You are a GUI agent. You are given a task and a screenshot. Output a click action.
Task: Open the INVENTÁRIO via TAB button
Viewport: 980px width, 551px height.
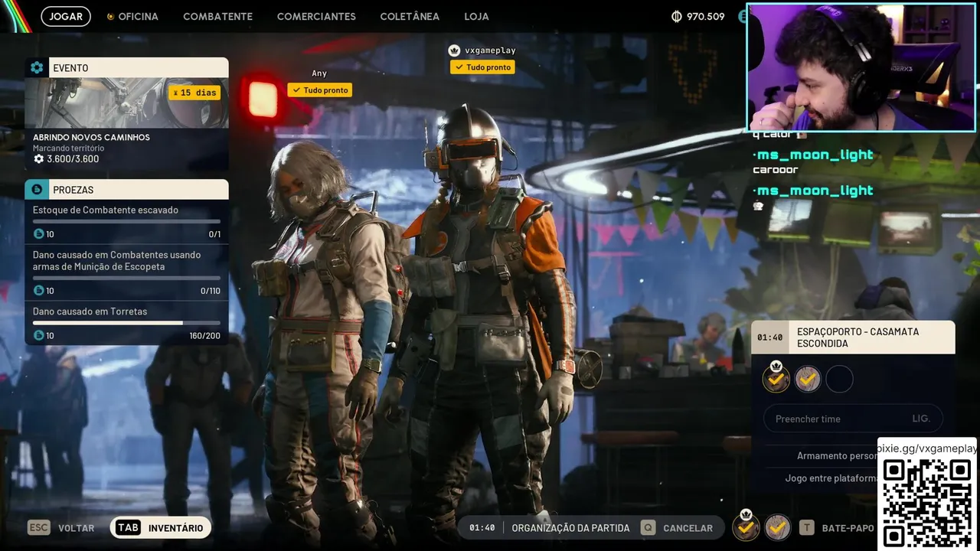point(161,527)
